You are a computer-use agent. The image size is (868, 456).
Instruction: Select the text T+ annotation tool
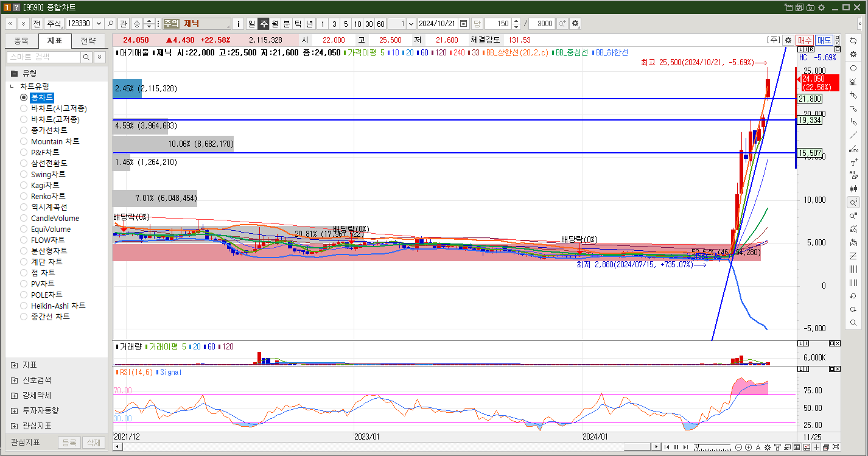[853, 162]
